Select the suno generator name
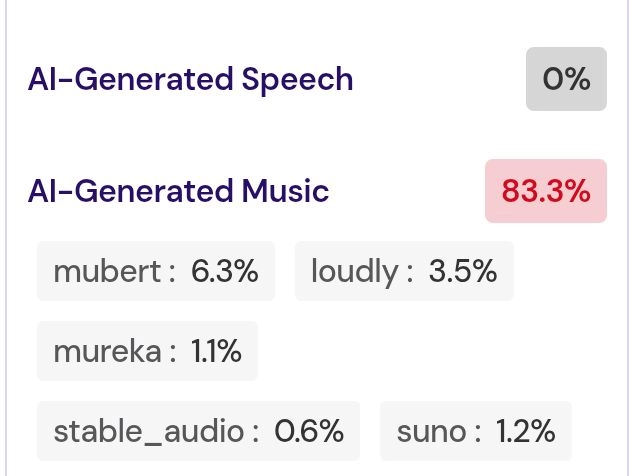Screen dimensions: 630x476 coord(431,432)
